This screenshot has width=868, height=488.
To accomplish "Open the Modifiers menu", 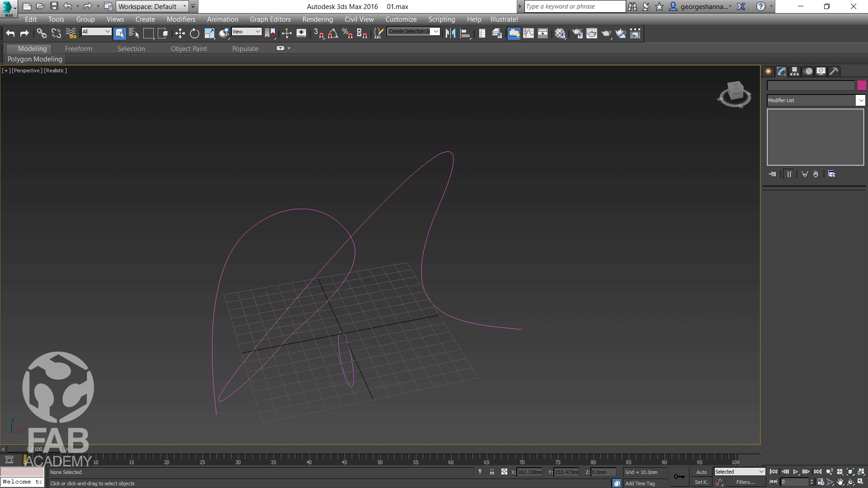I will (x=181, y=19).
